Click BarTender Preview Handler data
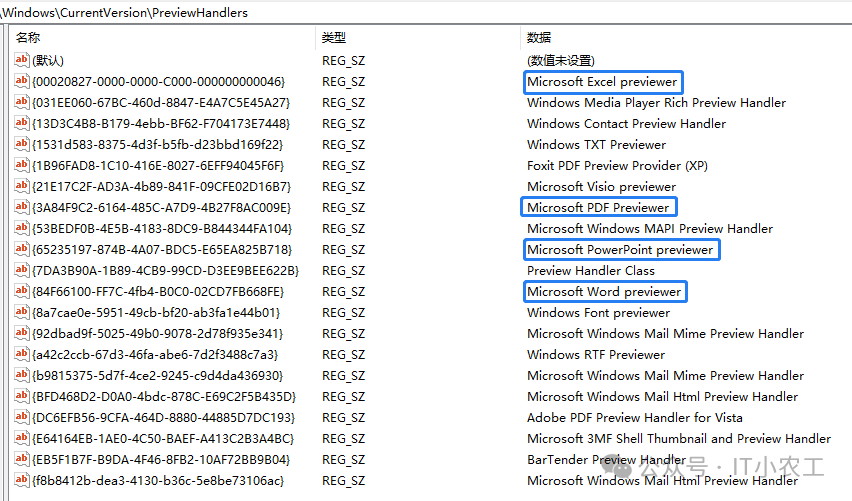The height and width of the screenshot is (501, 852). [x=606, y=460]
